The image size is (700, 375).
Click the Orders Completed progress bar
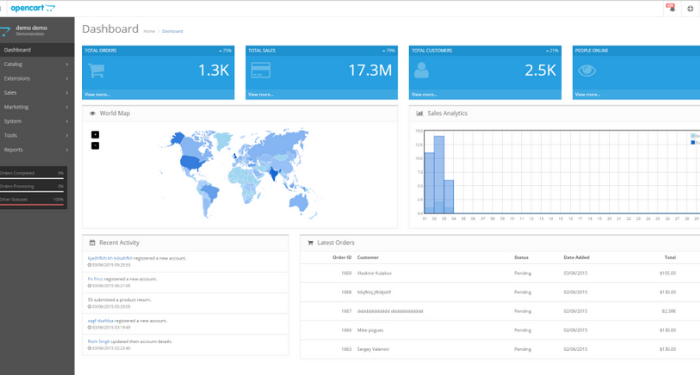coord(32,178)
